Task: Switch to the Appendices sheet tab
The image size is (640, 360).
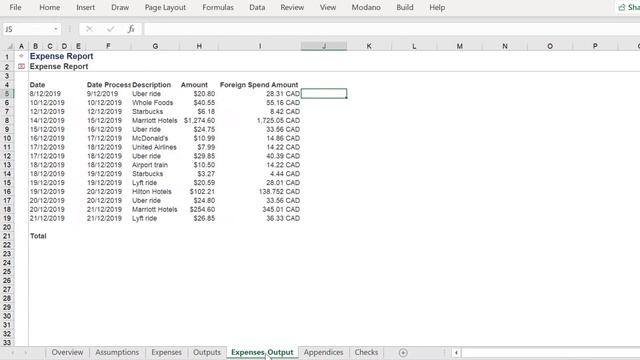Action: pos(323,352)
